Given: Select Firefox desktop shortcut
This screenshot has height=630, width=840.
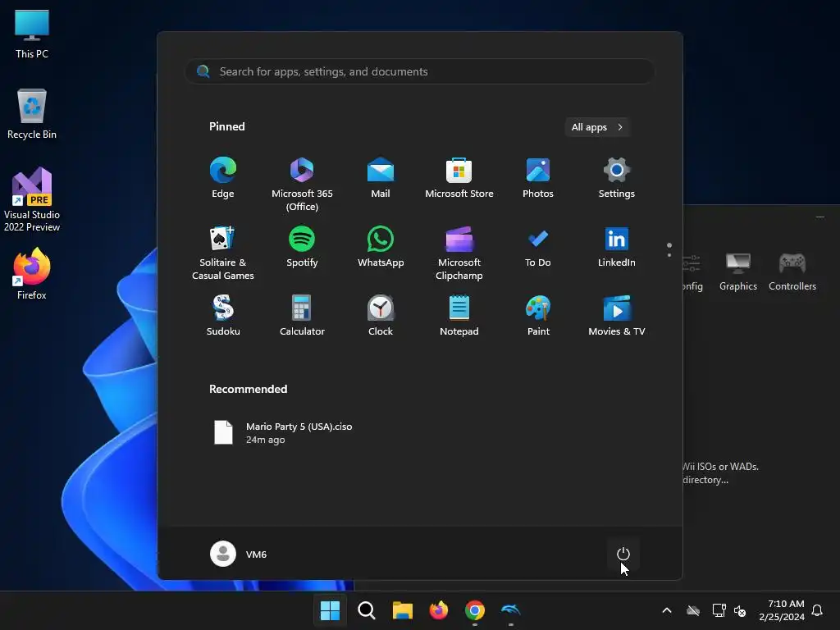Looking at the screenshot, I should point(32,274).
